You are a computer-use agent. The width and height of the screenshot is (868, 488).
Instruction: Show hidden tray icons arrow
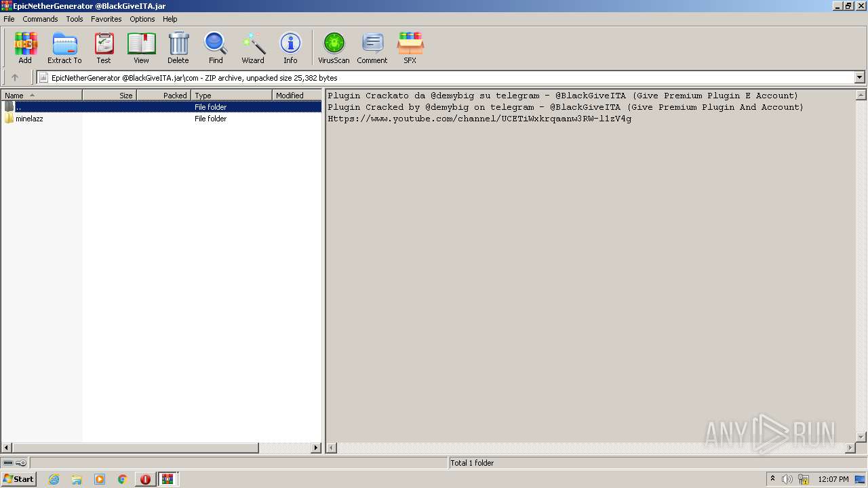(772, 479)
